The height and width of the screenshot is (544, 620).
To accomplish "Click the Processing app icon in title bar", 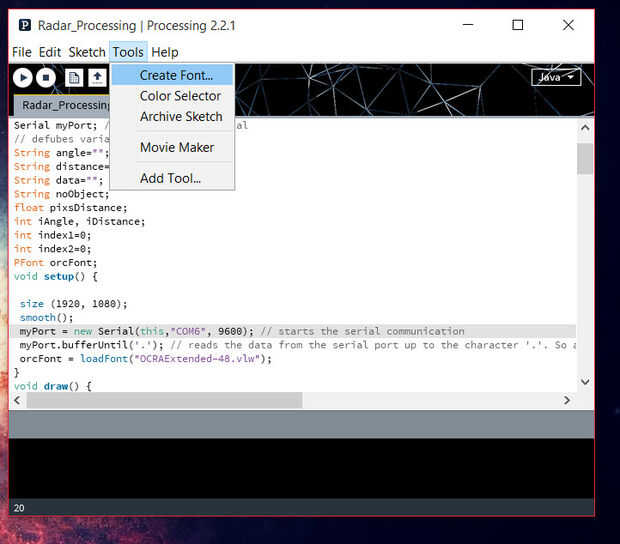I will tap(25, 25).
